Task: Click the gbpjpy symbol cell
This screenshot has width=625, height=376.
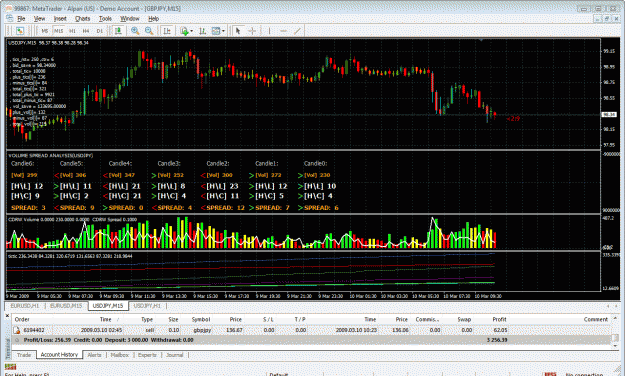Action: coord(202,330)
